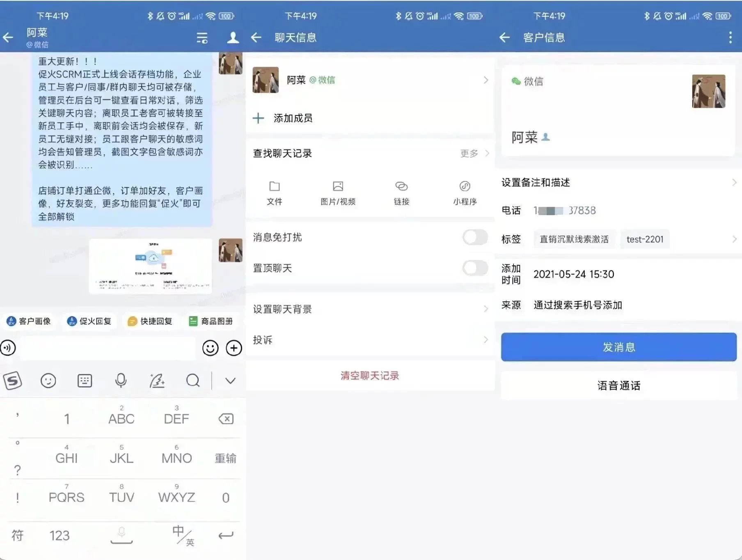Open 客户画像 shortcut tab

29,321
